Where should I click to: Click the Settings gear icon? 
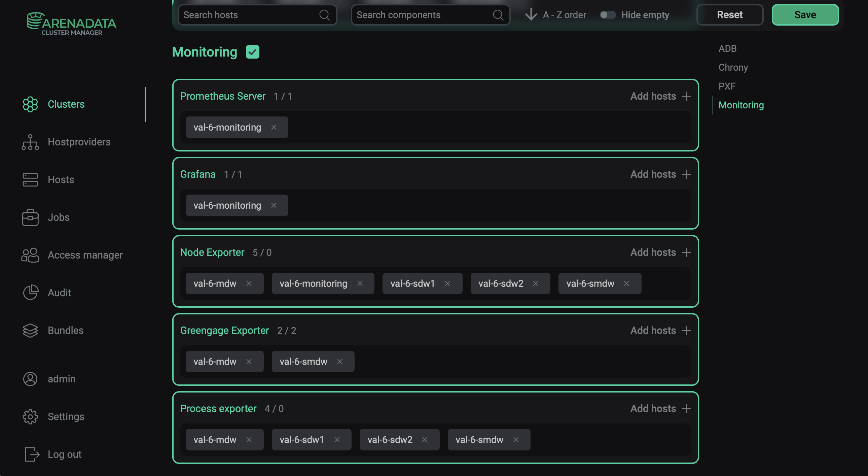30,416
